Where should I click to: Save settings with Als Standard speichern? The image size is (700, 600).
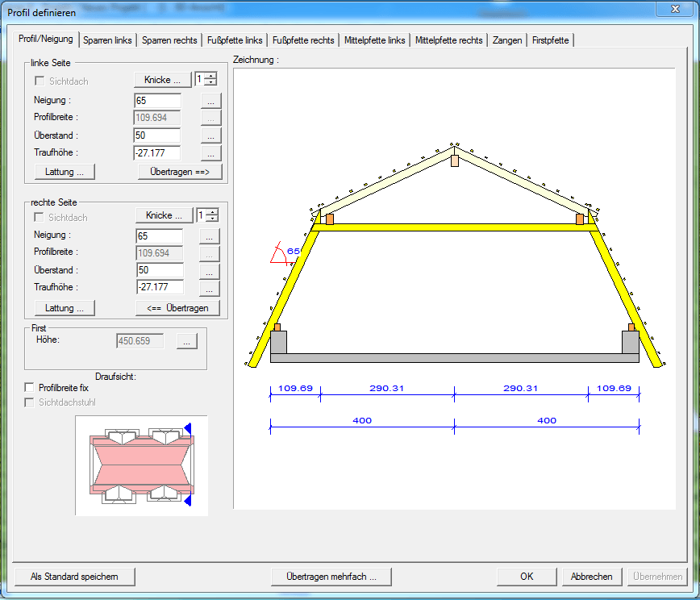pos(74,577)
